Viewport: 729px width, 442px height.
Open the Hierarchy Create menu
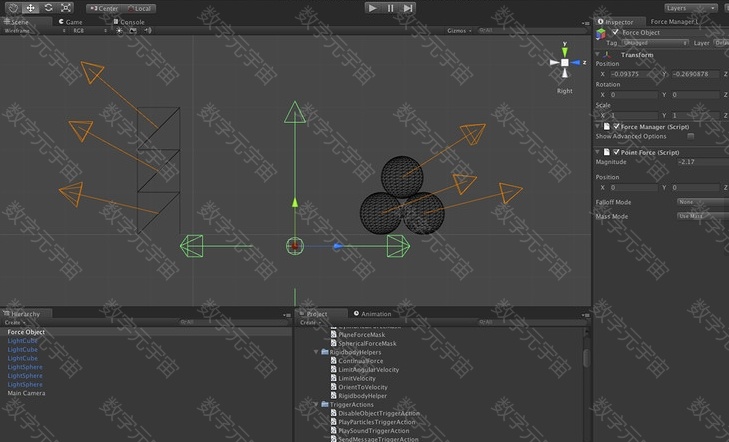(13, 323)
